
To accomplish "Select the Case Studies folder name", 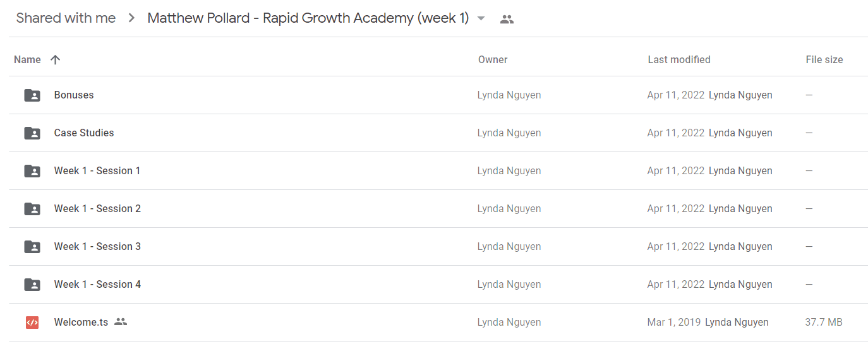I will point(84,133).
